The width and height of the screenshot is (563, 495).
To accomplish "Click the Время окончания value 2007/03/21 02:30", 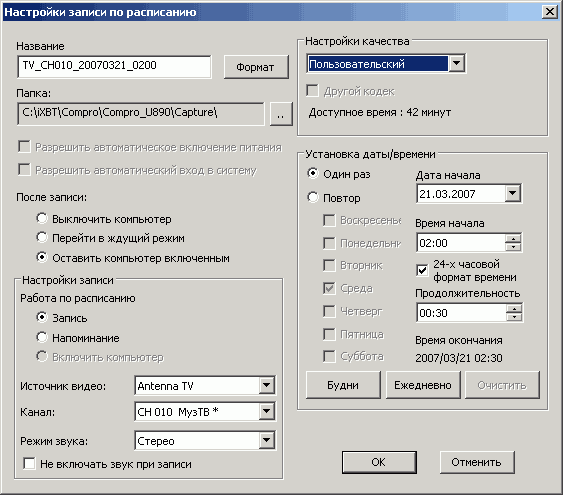I will click(459, 358).
